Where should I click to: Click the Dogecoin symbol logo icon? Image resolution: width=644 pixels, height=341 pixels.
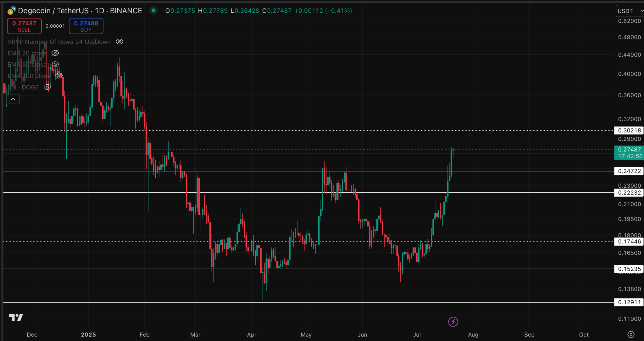tap(12, 11)
